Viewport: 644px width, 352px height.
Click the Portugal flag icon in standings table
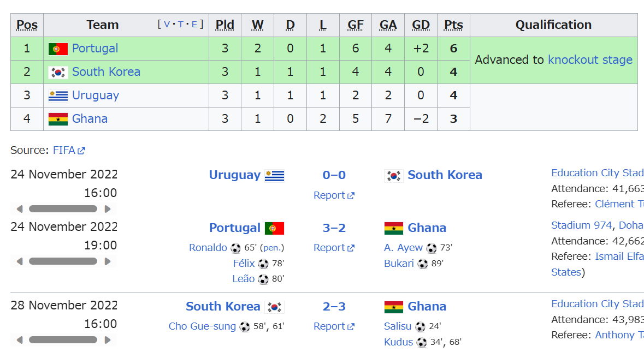point(58,49)
